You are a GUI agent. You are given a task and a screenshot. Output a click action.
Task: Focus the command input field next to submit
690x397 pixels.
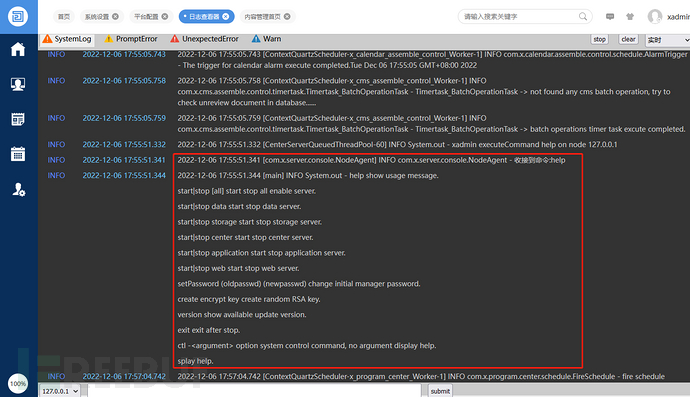click(254, 391)
